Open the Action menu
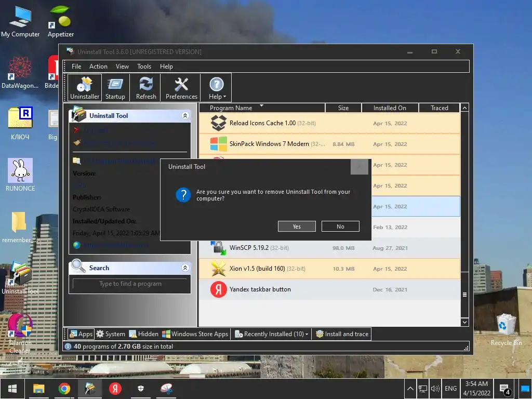Screen dimensions: 532x399 [98, 66]
